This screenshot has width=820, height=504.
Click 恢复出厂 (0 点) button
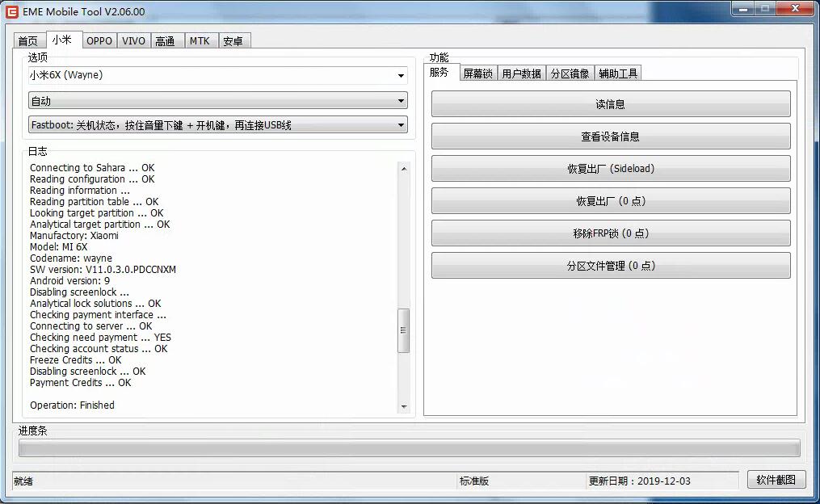tap(611, 201)
